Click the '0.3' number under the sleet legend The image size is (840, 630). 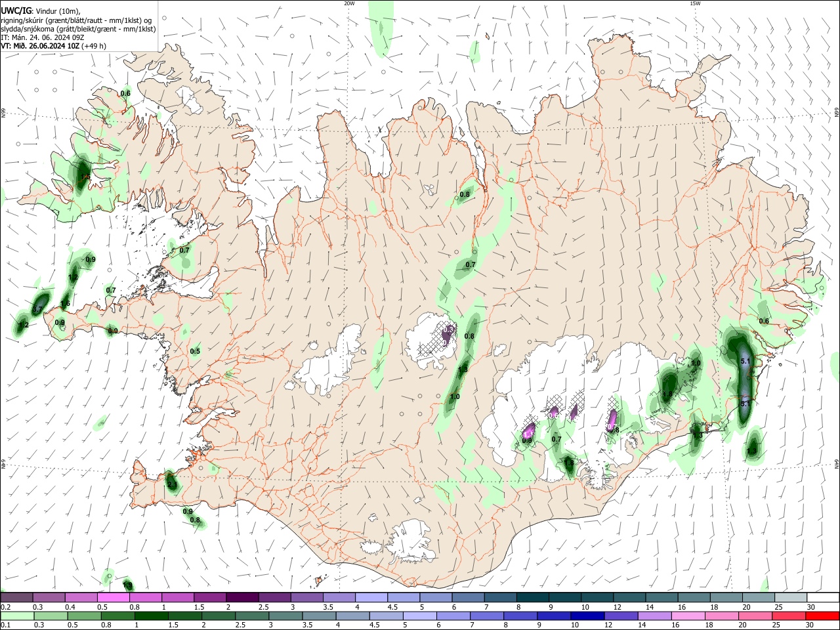click(x=38, y=607)
